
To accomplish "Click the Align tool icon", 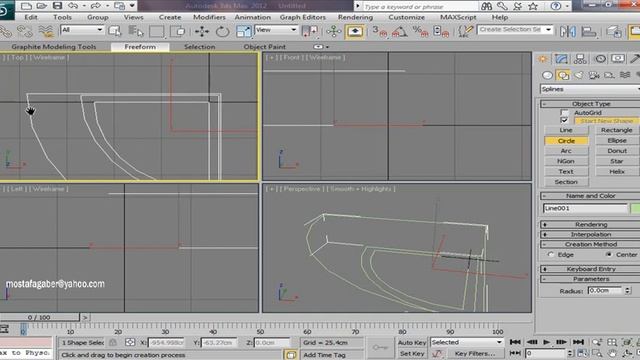I will pos(588,31).
